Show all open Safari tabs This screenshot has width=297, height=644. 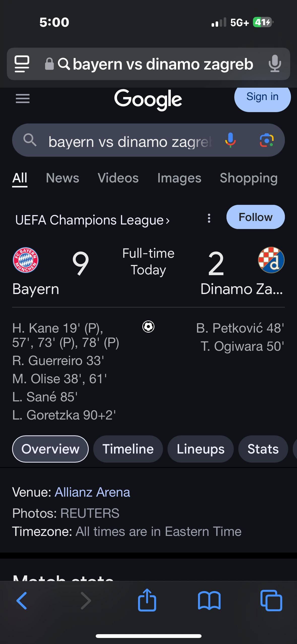[x=271, y=601]
